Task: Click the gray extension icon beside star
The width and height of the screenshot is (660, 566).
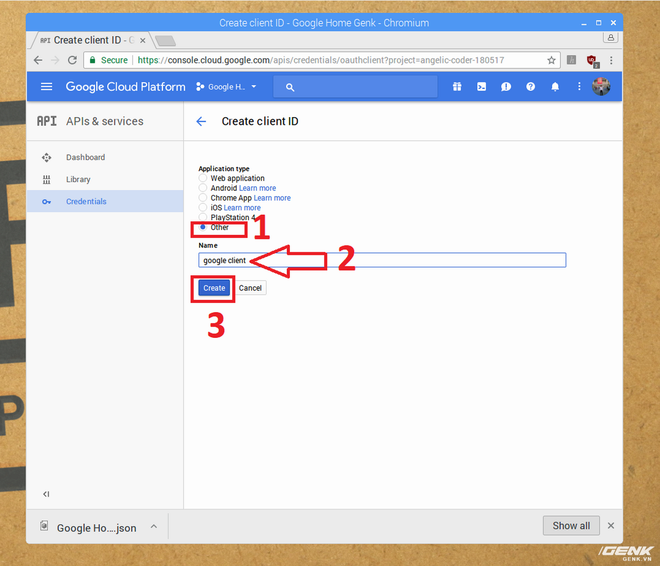Action: click(571, 60)
